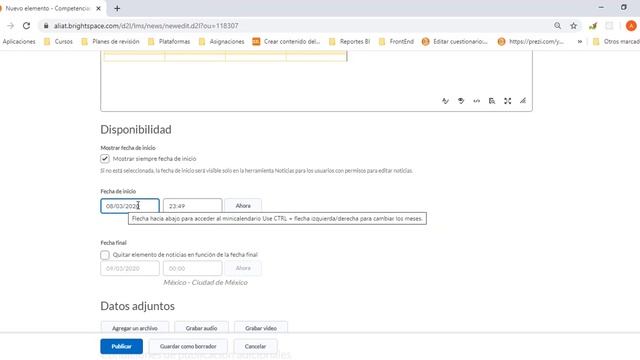Click Guardar como borrador button

(188, 346)
